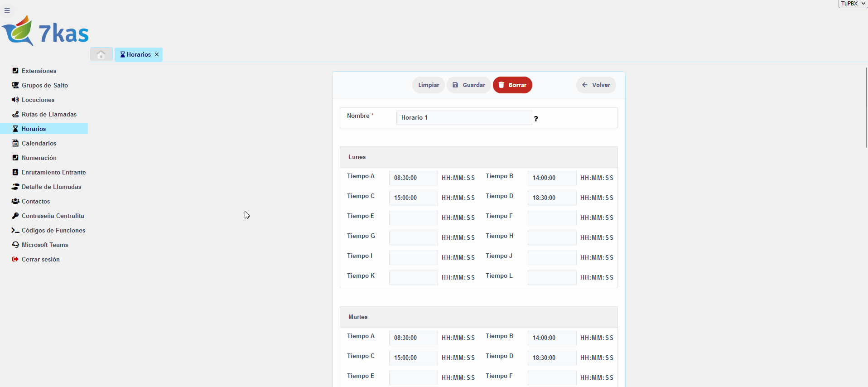Click the Extensiones sidebar icon
This screenshot has height=387, width=868.
pyautogui.click(x=15, y=71)
